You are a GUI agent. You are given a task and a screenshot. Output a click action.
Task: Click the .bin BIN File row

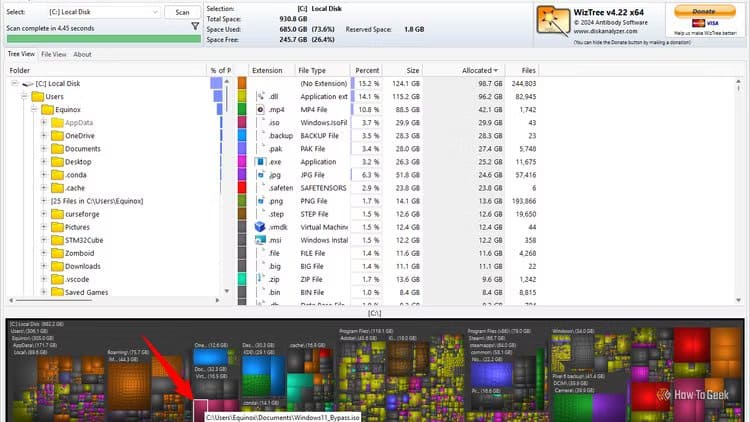[x=387, y=292]
